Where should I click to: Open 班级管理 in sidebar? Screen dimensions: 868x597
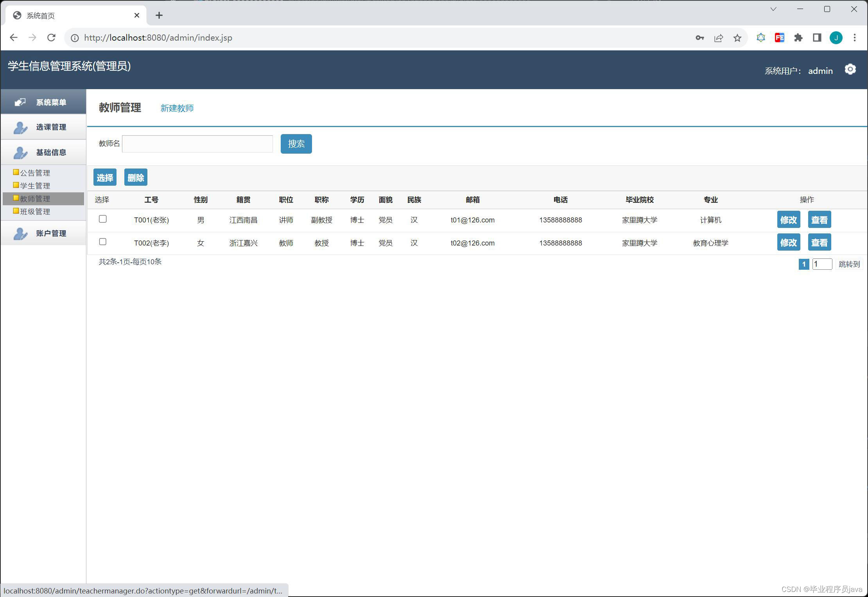click(x=35, y=212)
